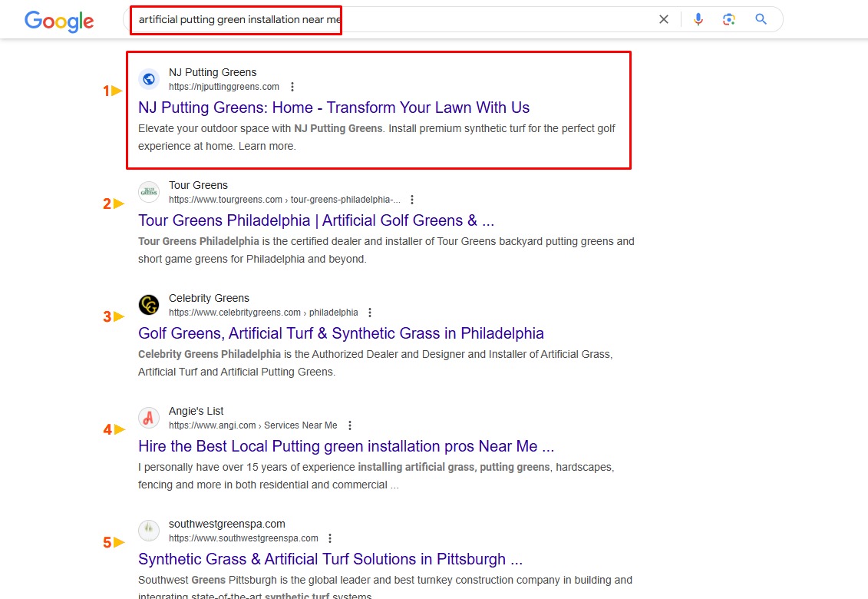
Task: Click the www.southwestgreenspa.com URL
Action: coord(243,539)
